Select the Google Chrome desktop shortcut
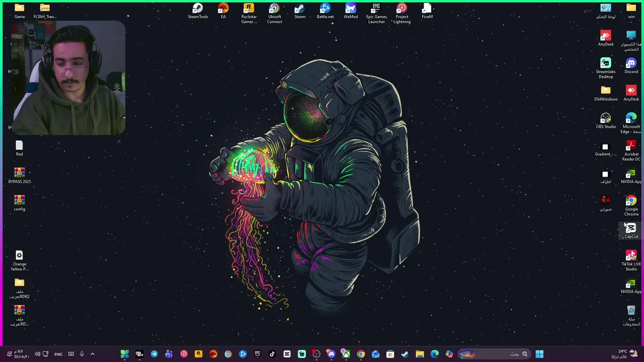 (x=631, y=206)
